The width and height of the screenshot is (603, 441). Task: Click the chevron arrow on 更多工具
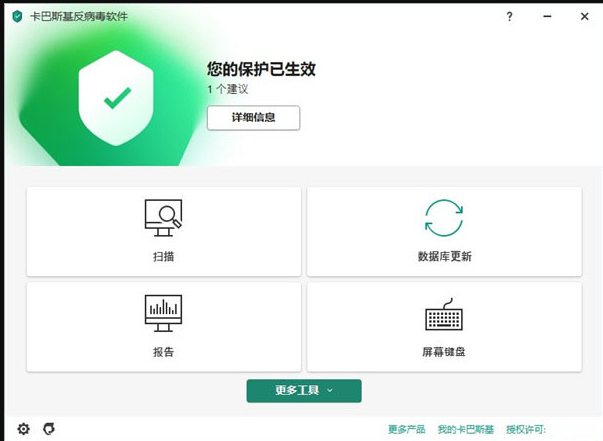(x=330, y=391)
